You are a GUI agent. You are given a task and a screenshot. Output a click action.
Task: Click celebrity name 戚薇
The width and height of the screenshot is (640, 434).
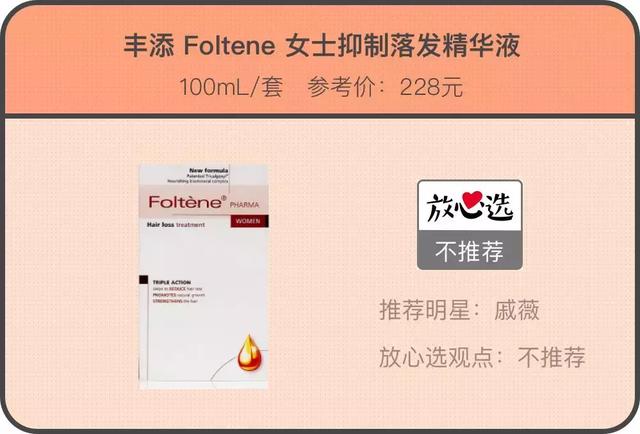517,310
